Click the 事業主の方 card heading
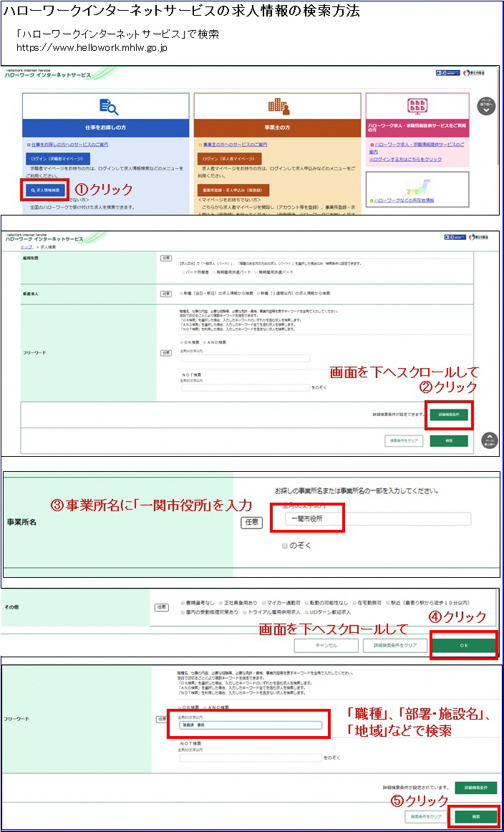The width and height of the screenshot is (504, 832). [278, 128]
